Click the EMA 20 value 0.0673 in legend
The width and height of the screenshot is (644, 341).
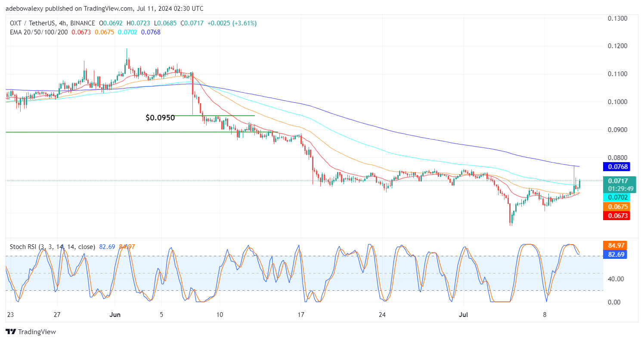(x=81, y=32)
